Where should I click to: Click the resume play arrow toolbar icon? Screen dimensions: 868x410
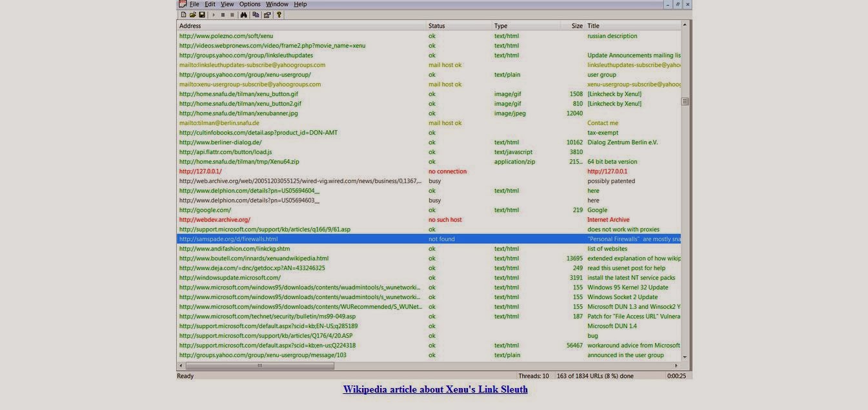pyautogui.click(x=214, y=15)
